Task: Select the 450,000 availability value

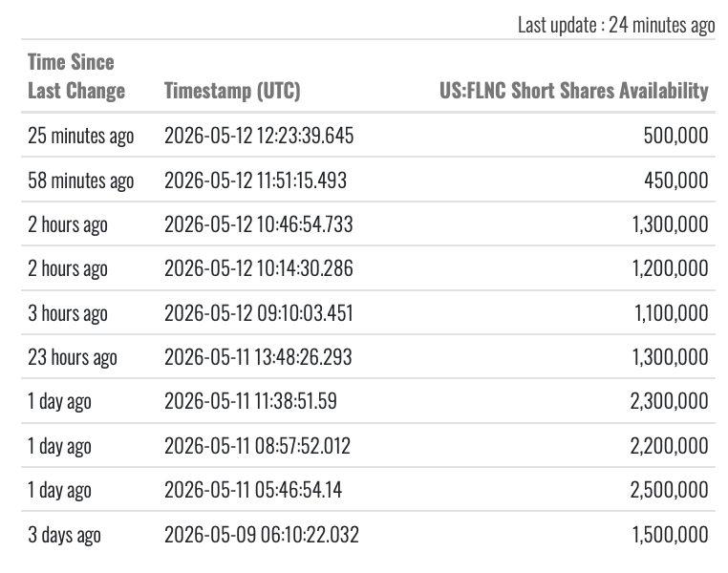Action: click(x=676, y=180)
